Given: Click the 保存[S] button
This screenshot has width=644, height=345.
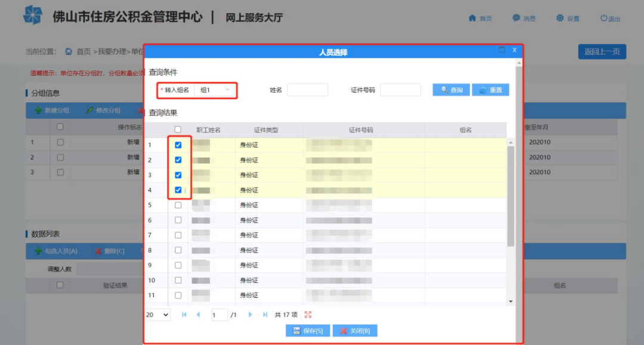Looking at the screenshot, I should [308, 331].
